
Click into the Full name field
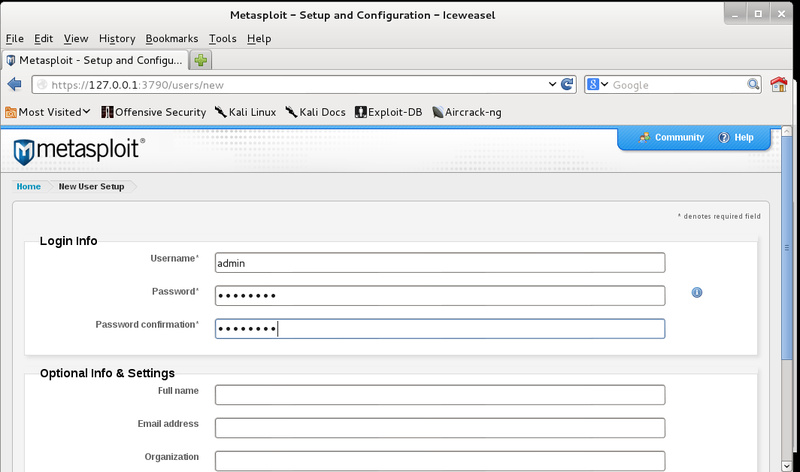tap(440, 395)
